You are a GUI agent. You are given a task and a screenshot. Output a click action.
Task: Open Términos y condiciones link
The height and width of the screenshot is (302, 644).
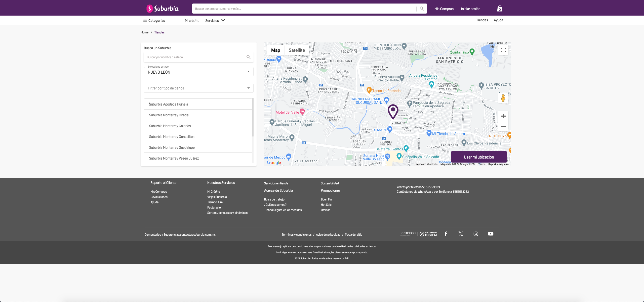pyautogui.click(x=297, y=235)
